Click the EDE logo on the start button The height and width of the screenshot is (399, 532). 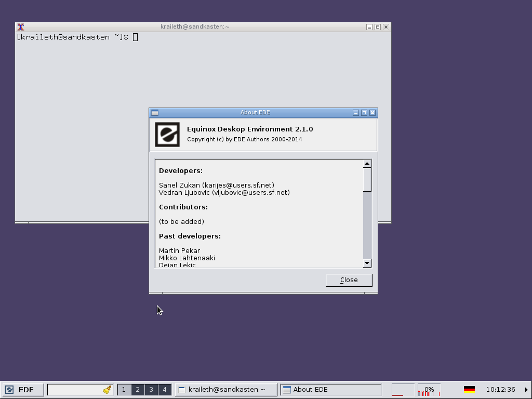pyautogui.click(x=9, y=389)
